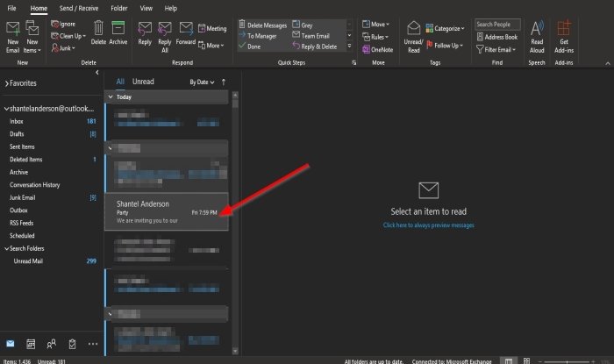Show Unread messages filter
Viewport: 614px width, 364px height.
point(143,82)
